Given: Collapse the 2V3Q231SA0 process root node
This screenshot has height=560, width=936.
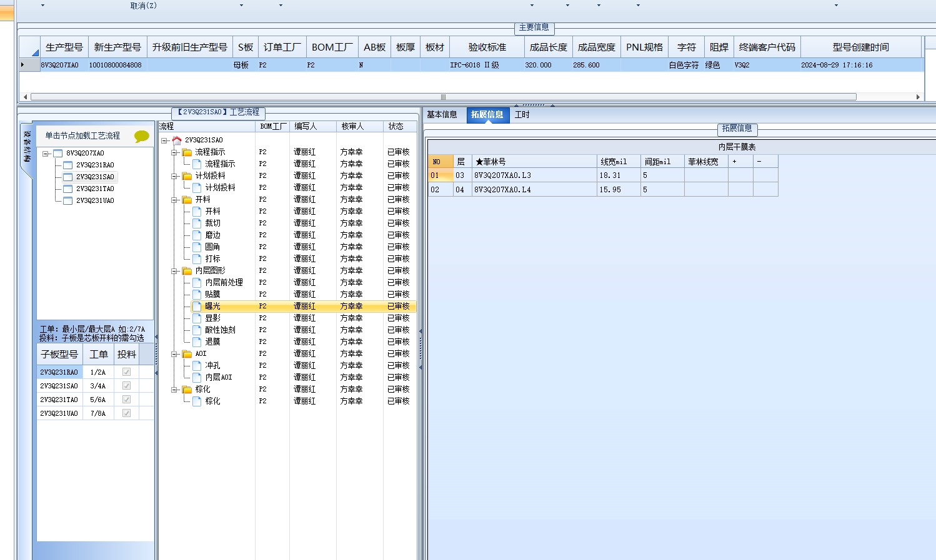Looking at the screenshot, I should click(164, 140).
